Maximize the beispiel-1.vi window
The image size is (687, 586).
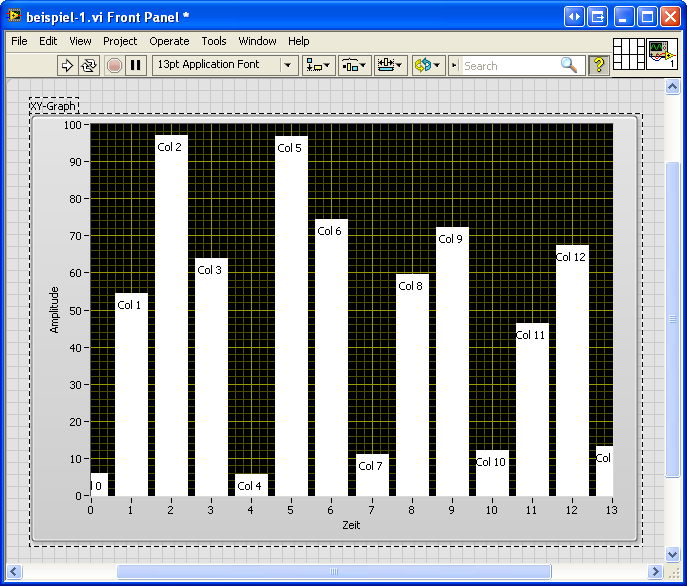click(x=647, y=17)
